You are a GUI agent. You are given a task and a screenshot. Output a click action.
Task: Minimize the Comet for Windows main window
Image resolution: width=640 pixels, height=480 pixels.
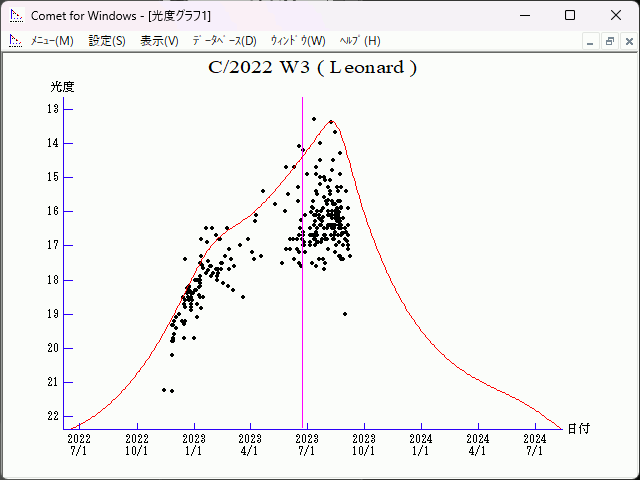[x=523, y=15]
